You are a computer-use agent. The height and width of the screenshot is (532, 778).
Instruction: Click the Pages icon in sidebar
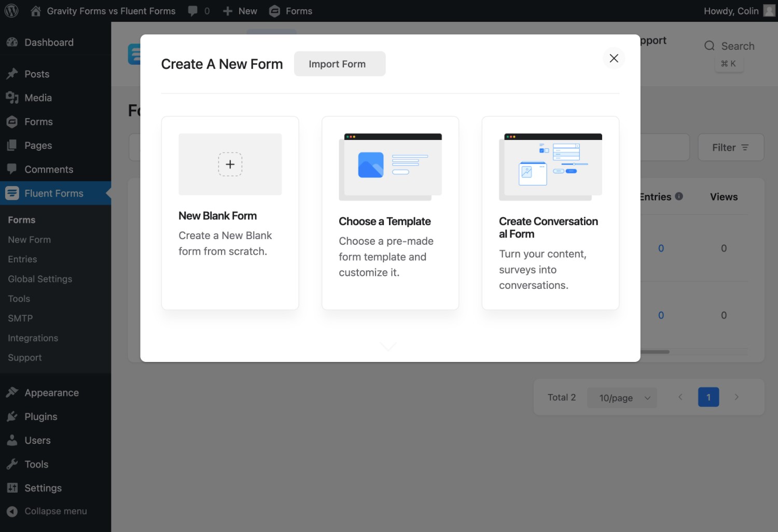coord(12,146)
